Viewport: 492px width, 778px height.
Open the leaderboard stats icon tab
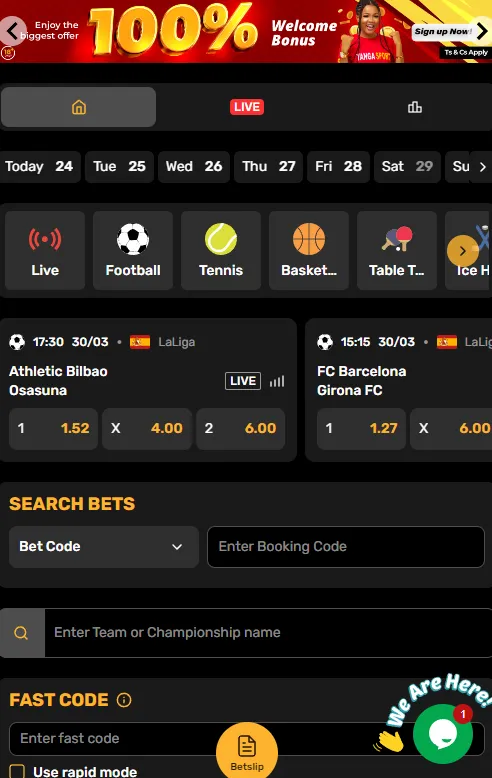415,107
